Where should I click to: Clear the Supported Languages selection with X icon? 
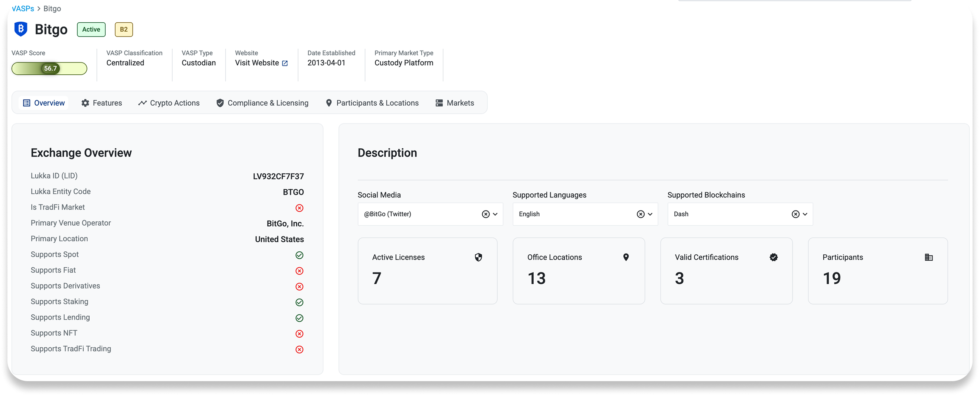coord(640,214)
